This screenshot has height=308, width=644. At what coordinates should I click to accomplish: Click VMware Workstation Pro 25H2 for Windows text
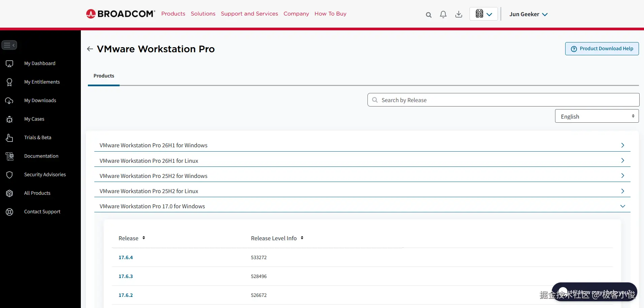[x=154, y=176]
